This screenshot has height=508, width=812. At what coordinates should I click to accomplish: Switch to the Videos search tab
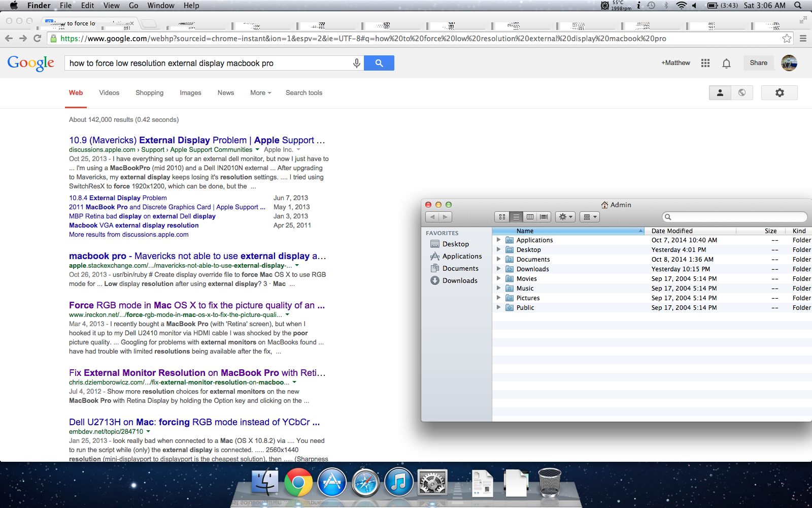click(109, 93)
